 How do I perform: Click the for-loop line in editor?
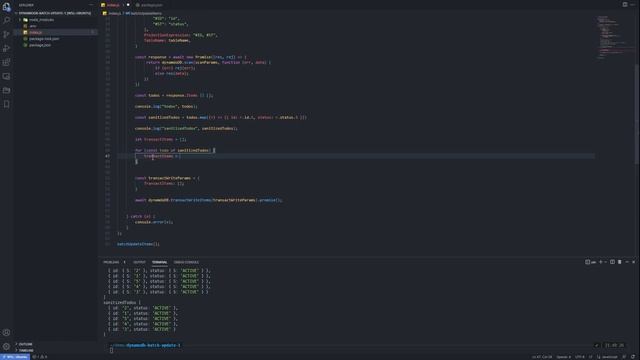pyautogui.click(x=175, y=150)
